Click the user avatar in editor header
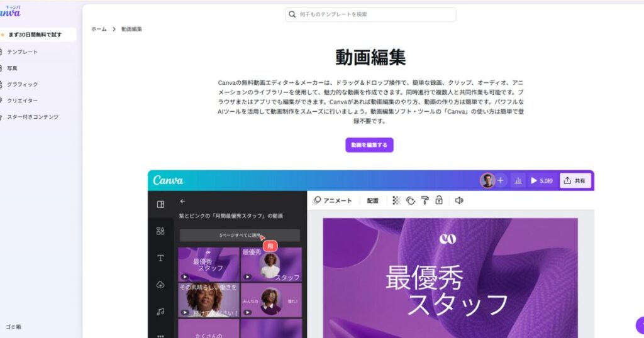 [x=487, y=180]
